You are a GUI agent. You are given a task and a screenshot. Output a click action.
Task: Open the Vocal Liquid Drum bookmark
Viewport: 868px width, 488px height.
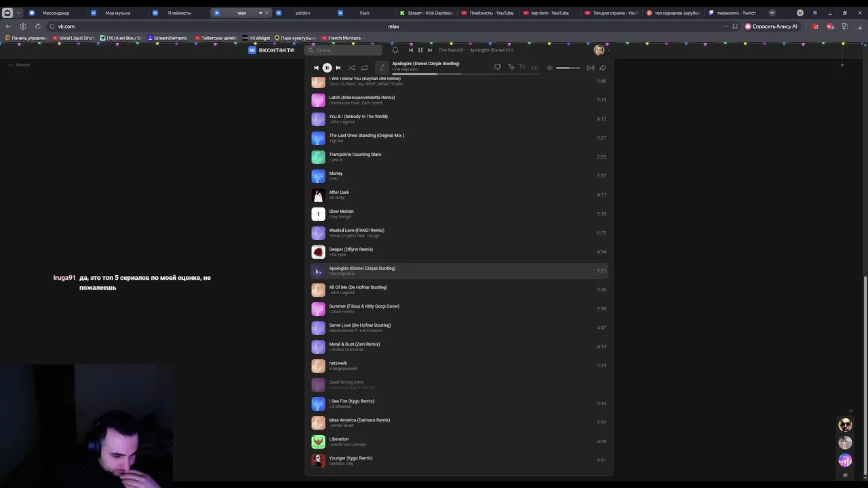(73, 38)
